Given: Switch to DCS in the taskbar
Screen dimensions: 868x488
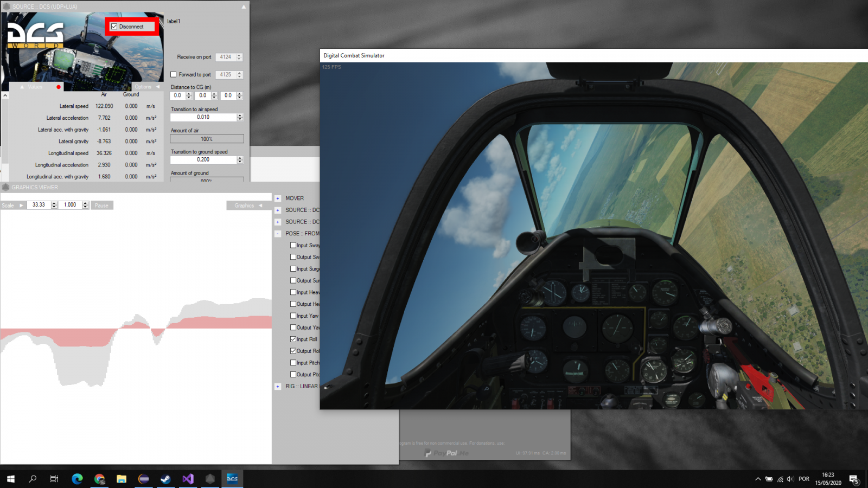Looking at the screenshot, I should point(232,479).
